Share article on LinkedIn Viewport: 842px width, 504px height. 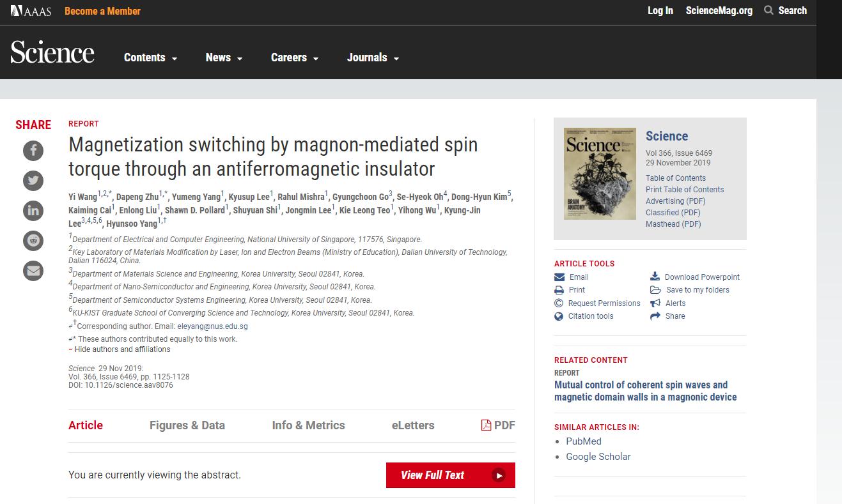point(33,210)
